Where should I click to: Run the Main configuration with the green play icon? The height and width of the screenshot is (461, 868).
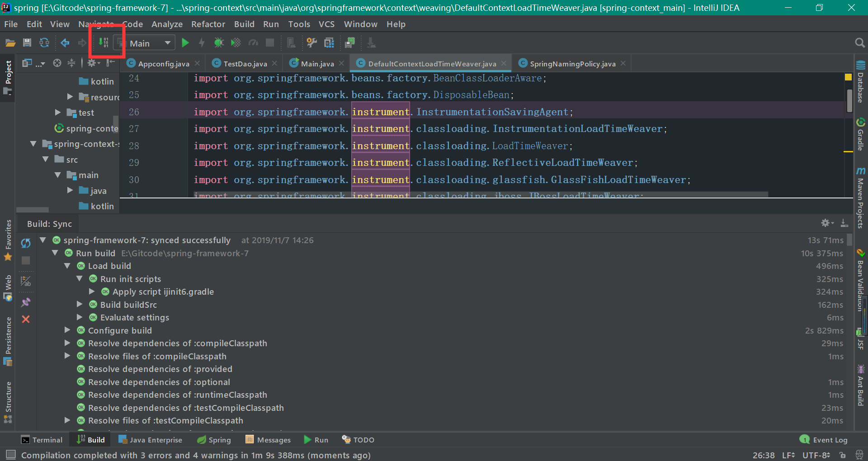coord(185,42)
